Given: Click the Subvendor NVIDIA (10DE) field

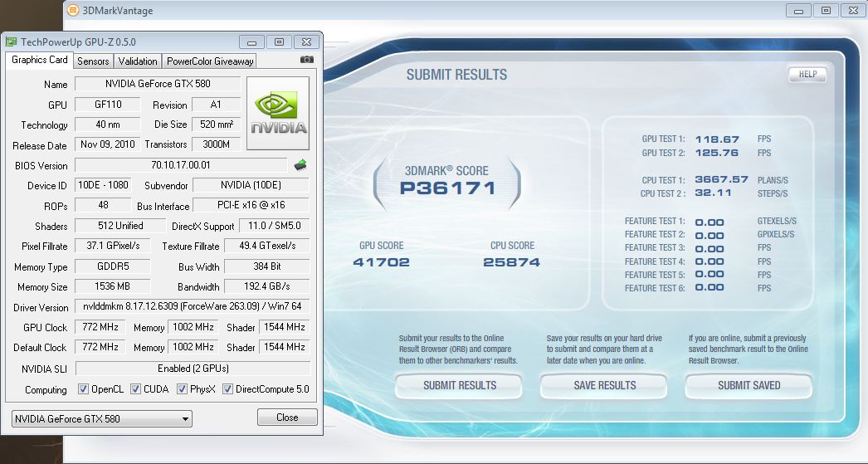Looking at the screenshot, I should pyautogui.click(x=251, y=185).
